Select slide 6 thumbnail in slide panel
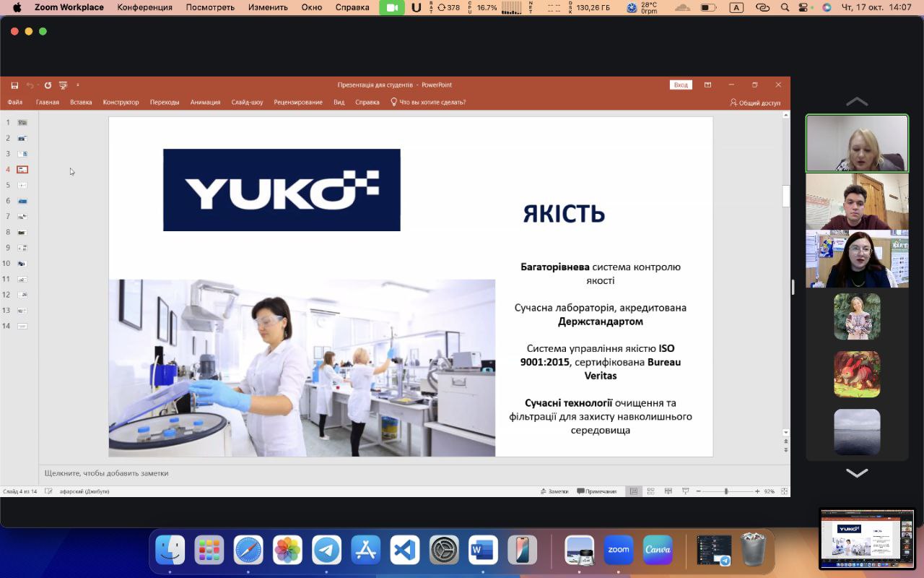This screenshot has height=578, width=924. point(22,201)
